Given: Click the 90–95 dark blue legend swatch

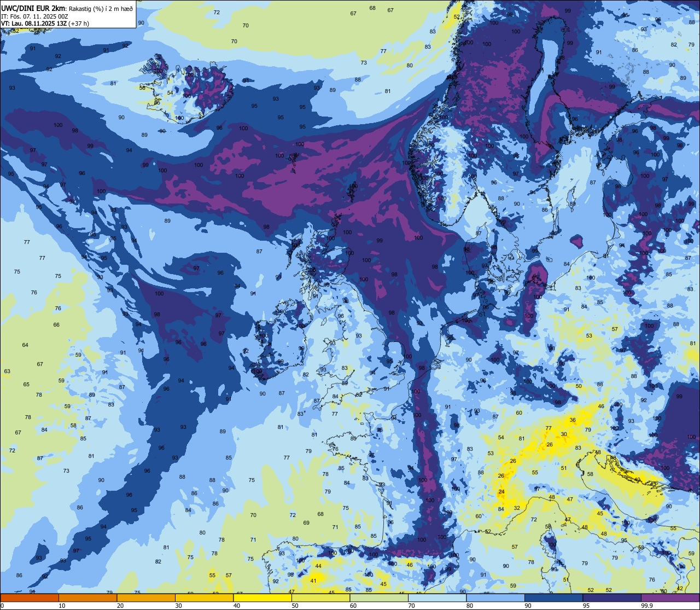Looking at the screenshot, I should [553, 597].
